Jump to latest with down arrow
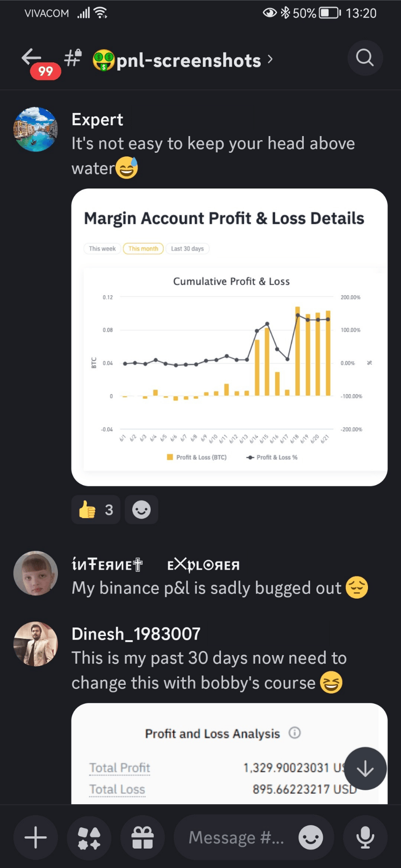The width and height of the screenshot is (401, 868). coord(365,769)
